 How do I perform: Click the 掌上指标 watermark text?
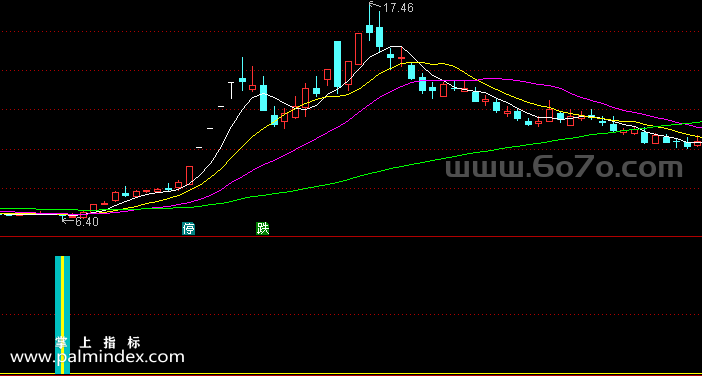click(x=98, y=343)
